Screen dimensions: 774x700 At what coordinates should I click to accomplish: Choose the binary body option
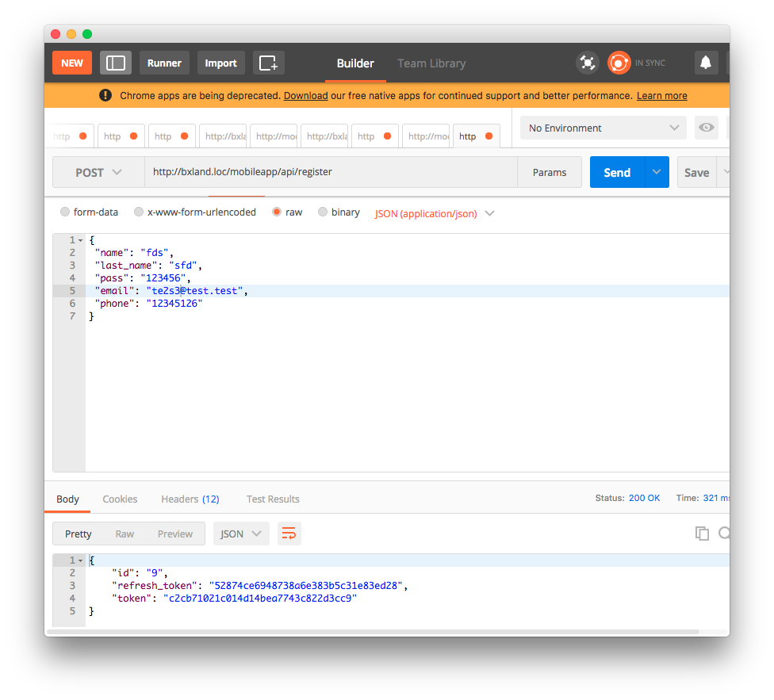click(x=323, y=212)
